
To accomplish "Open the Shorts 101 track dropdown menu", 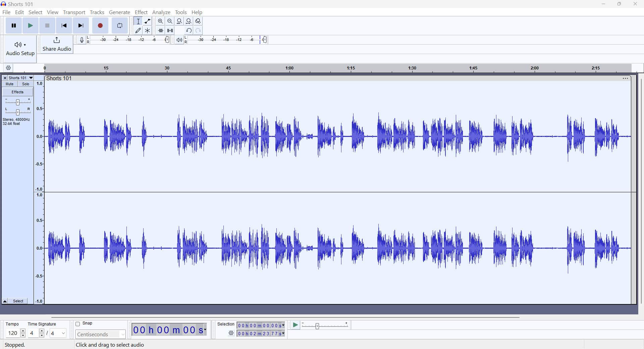I will click(x=31, y=78).
